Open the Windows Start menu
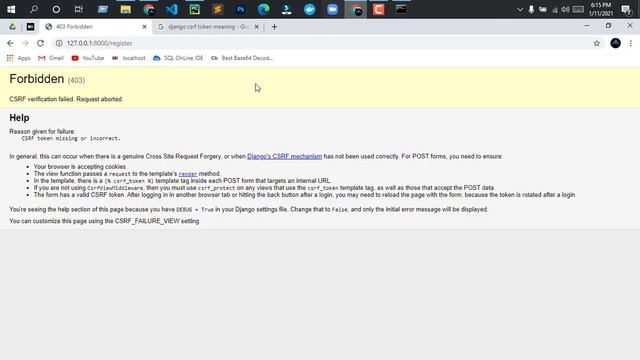 [11, 9]
